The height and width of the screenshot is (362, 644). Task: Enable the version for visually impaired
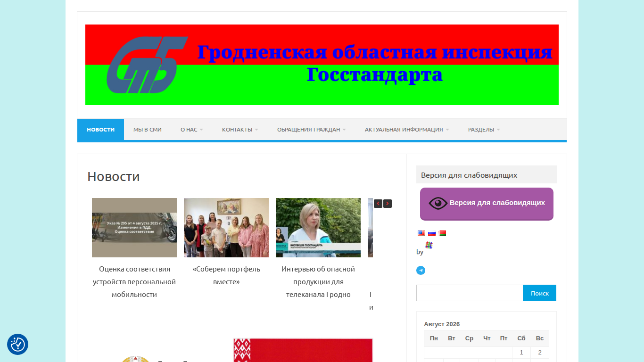(487, 204)
